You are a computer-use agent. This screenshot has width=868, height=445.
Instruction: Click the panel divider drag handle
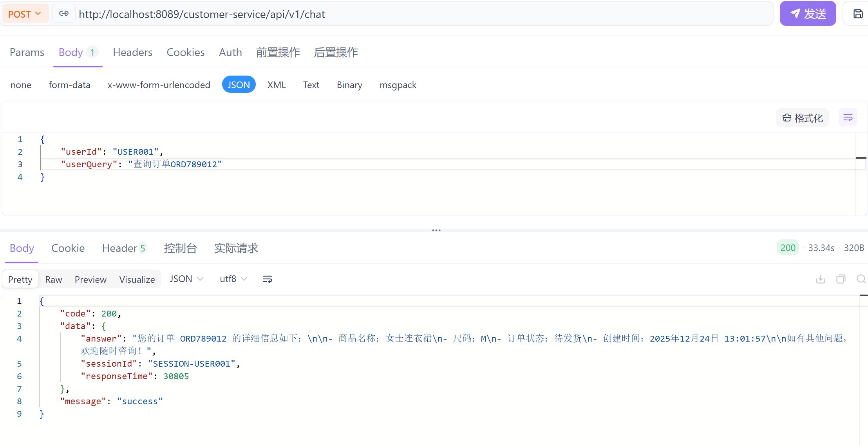pyautogui.click(x=436, y=230)
